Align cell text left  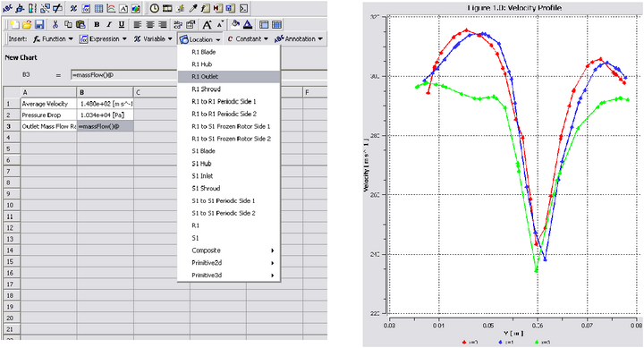point(138,25)
